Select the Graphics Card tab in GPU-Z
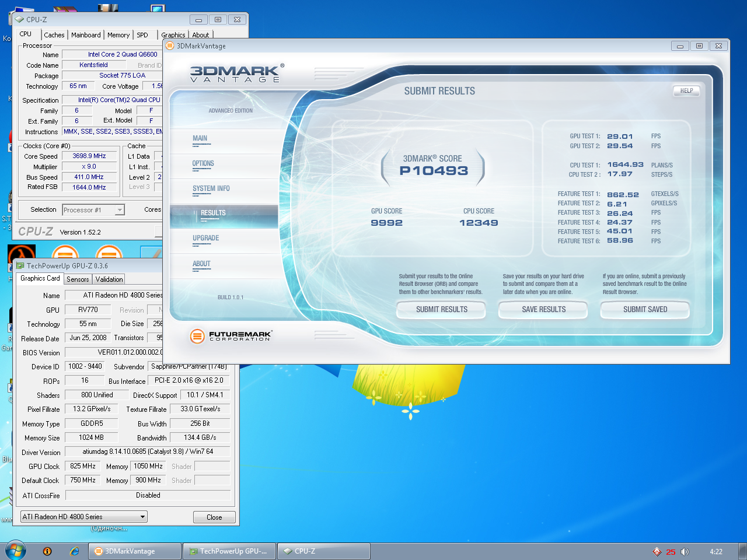 [40, 278]
